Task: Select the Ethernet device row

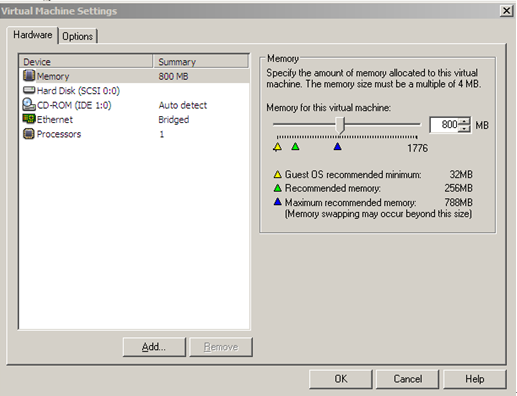Action: (134, 119)
